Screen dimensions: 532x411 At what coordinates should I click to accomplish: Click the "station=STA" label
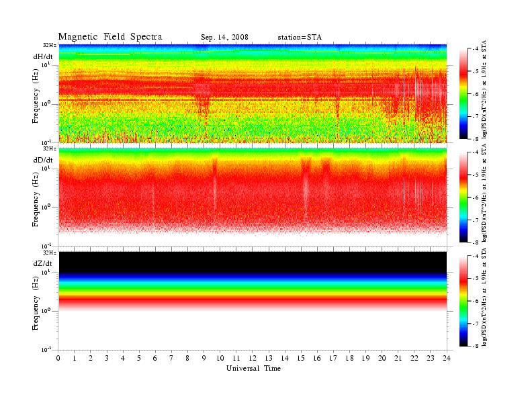pyautogui.click(x=300, y=38)
